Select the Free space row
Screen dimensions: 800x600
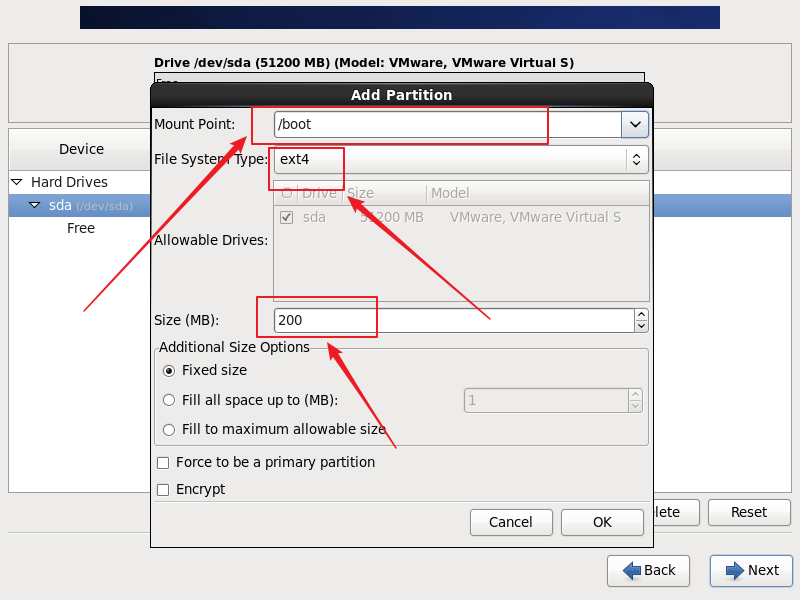81,228
